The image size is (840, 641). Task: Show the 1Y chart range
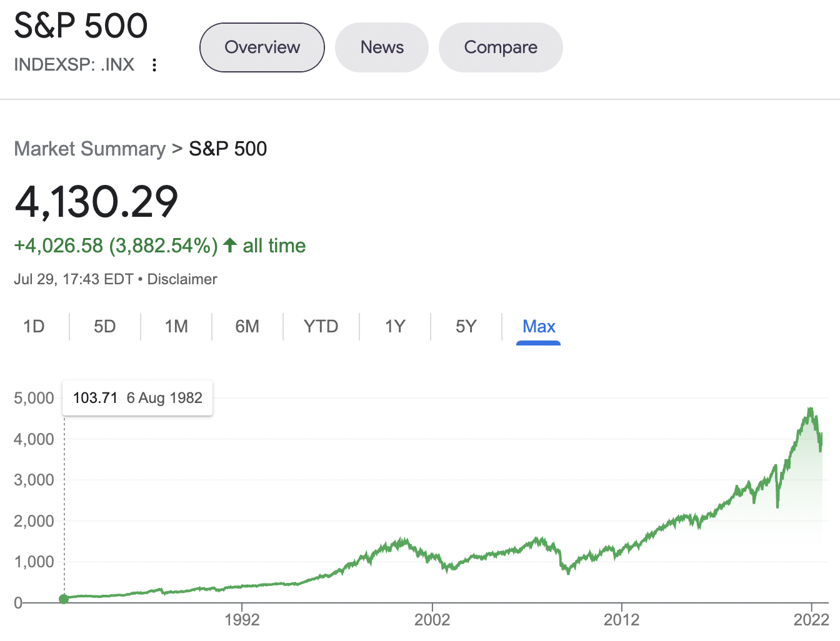click(395, 326)
